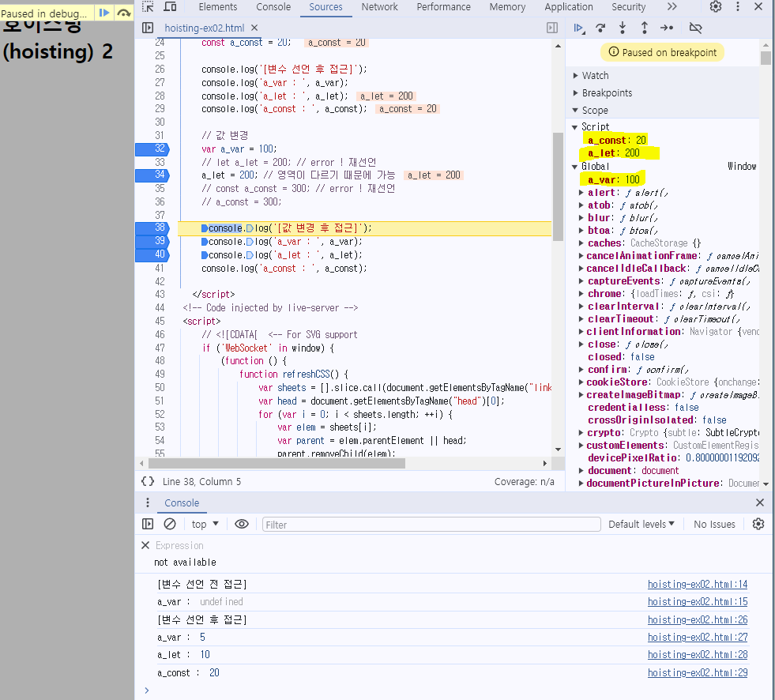Viewport: 775px width, 700px height.
Task: Clear the console output
Action: click(170, 524)
